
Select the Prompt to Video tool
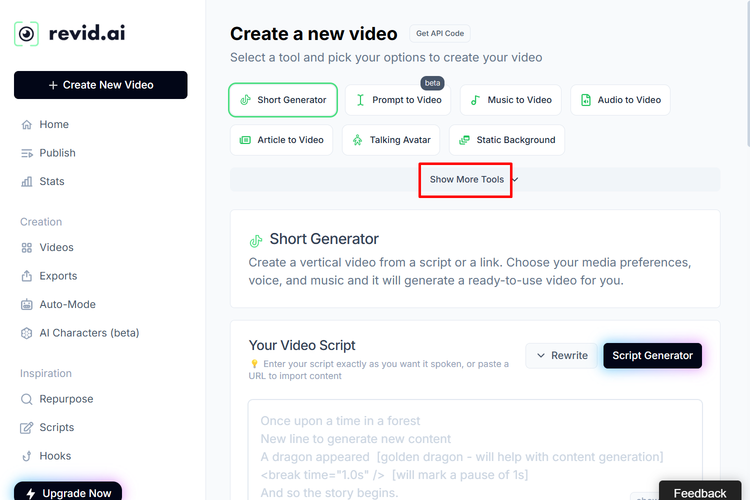[x=398, y=100]
